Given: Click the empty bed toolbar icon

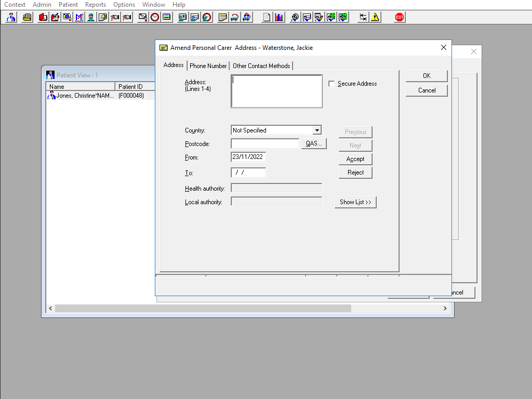Looking at the screenshot, I should pyautogui.click(x=234, y=17).
